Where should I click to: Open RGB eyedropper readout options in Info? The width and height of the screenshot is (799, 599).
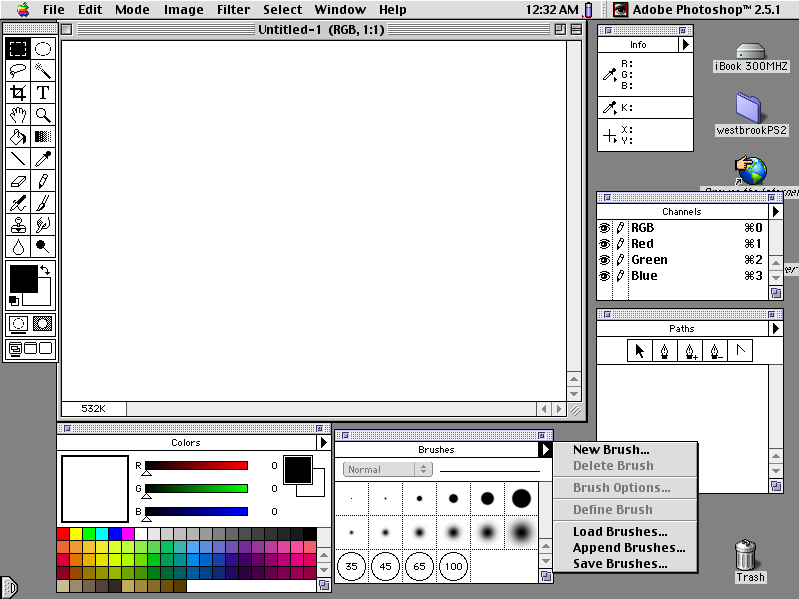coord(610,75)
